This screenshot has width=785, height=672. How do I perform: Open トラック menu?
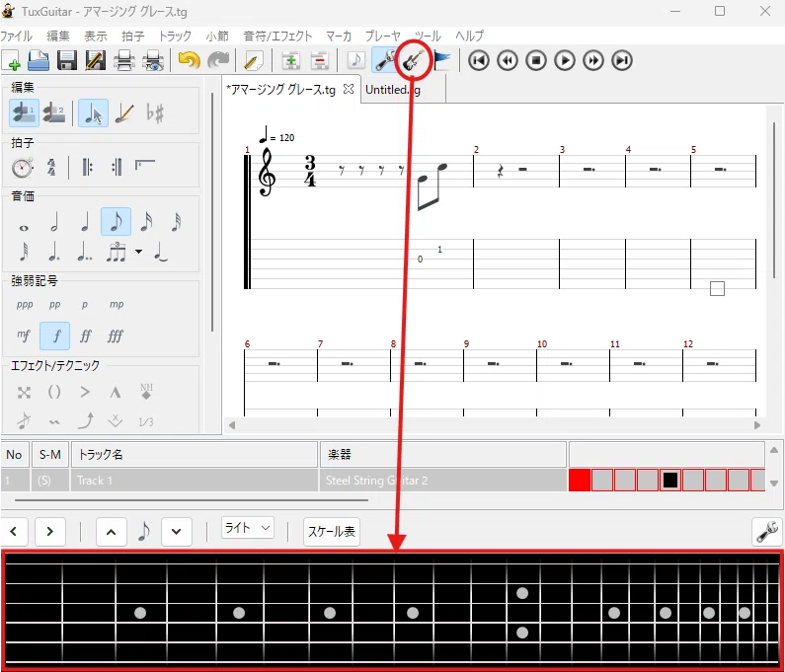coord(175,37)
